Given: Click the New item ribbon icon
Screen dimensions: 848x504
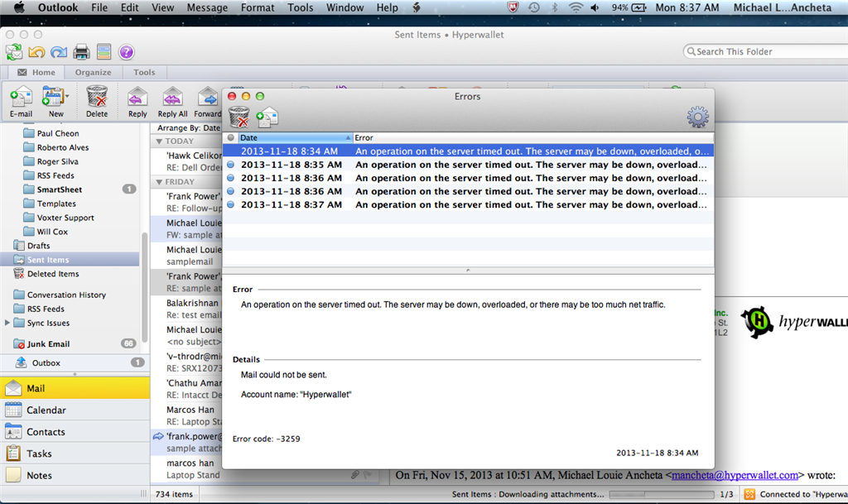Looking at the screenshot, I should tap(52, 102).
